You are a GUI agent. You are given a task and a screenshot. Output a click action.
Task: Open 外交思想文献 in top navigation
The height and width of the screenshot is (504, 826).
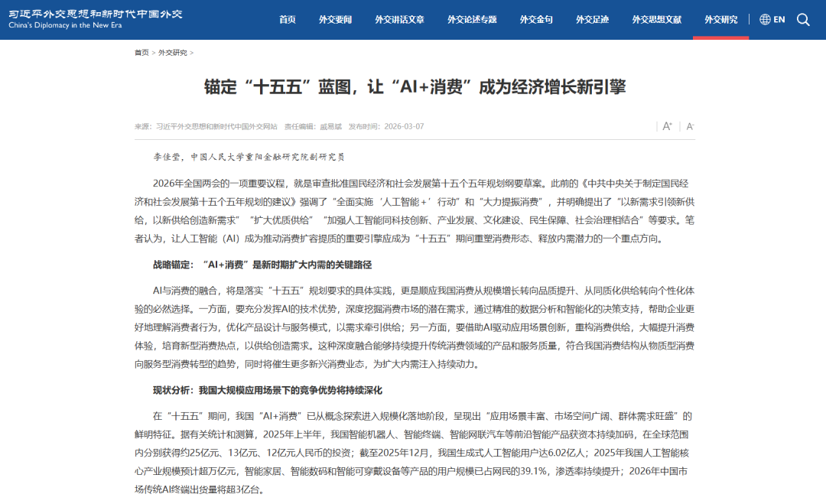pos(656,19)
